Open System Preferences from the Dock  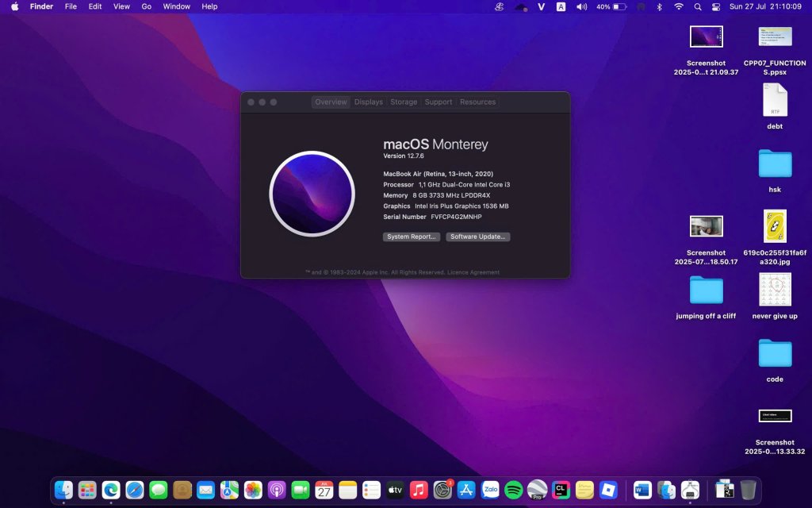(442, 490)
